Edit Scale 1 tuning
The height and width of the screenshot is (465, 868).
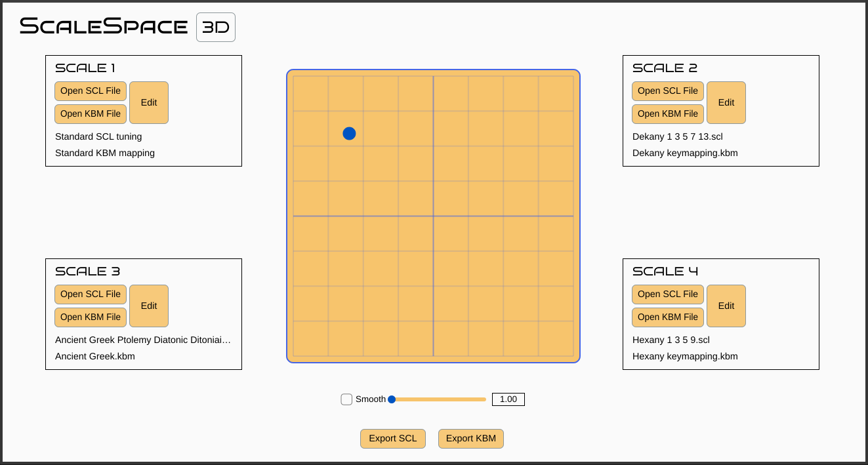point(149,103)
